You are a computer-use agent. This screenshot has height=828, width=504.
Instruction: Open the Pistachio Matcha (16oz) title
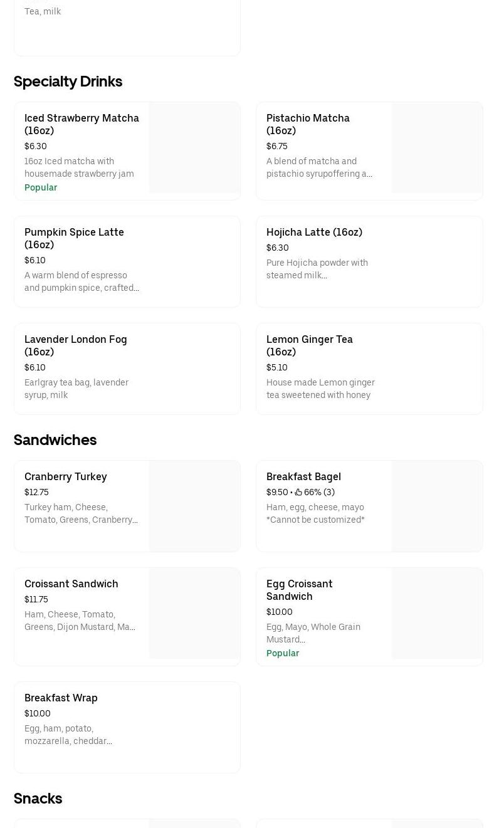(308, 124)
